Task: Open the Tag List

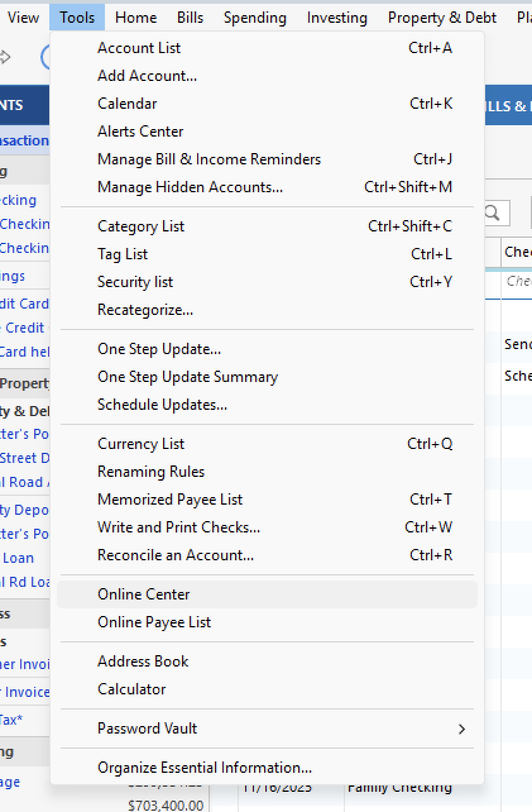Action: [x=123, y=254]
